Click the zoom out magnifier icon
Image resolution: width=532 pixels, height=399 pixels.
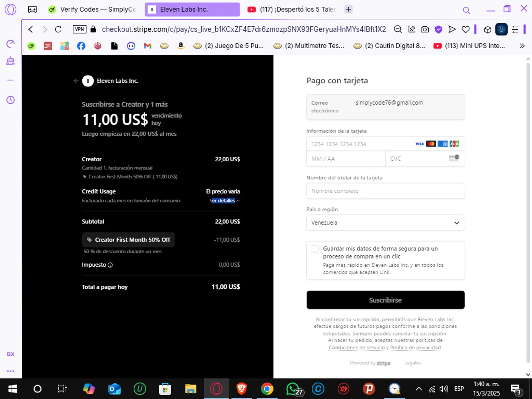click(x=398, y=29)
